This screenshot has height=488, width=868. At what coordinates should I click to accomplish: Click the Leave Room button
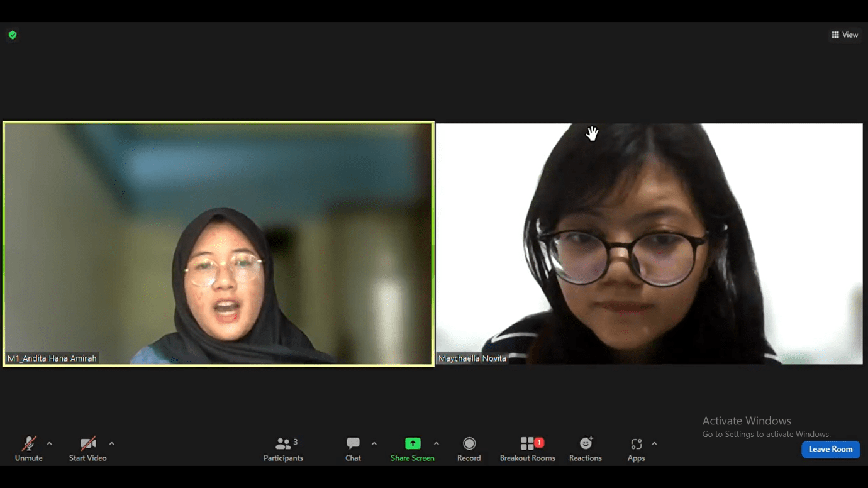point(831,449)
